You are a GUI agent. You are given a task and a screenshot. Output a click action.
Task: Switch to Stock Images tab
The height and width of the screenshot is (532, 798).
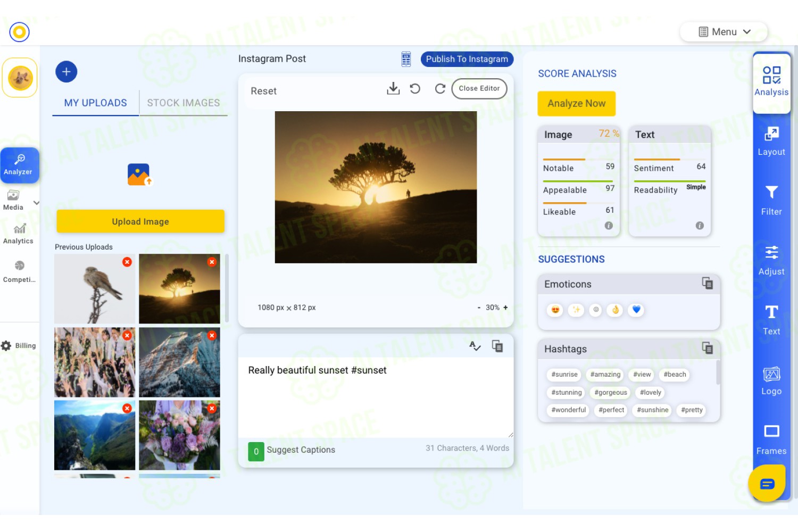pos(184,103)
